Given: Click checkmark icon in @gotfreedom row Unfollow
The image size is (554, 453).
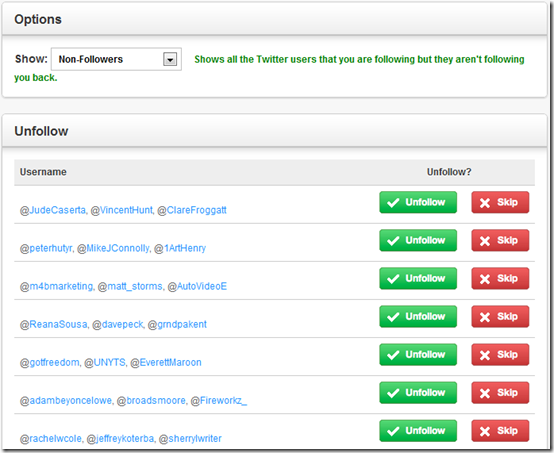Looking at the screenshot, I should 393,355.
